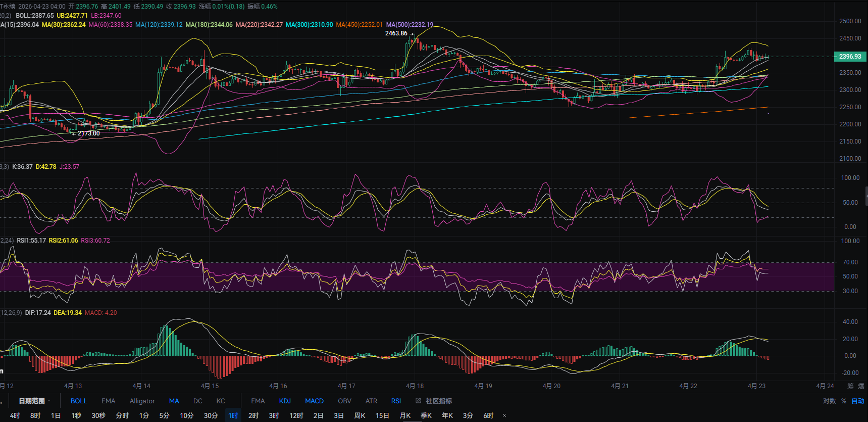Screen dimensions: 868x422
Task: Click the 自动 auto scale button
Action: [x=858, y=401]
